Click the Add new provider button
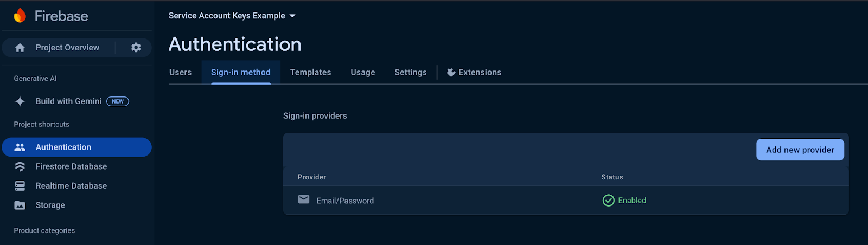 [800, 150]
